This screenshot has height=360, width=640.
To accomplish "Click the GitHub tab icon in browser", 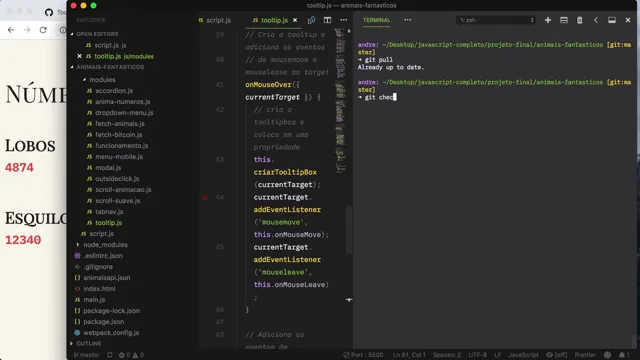I will [49, 12].
